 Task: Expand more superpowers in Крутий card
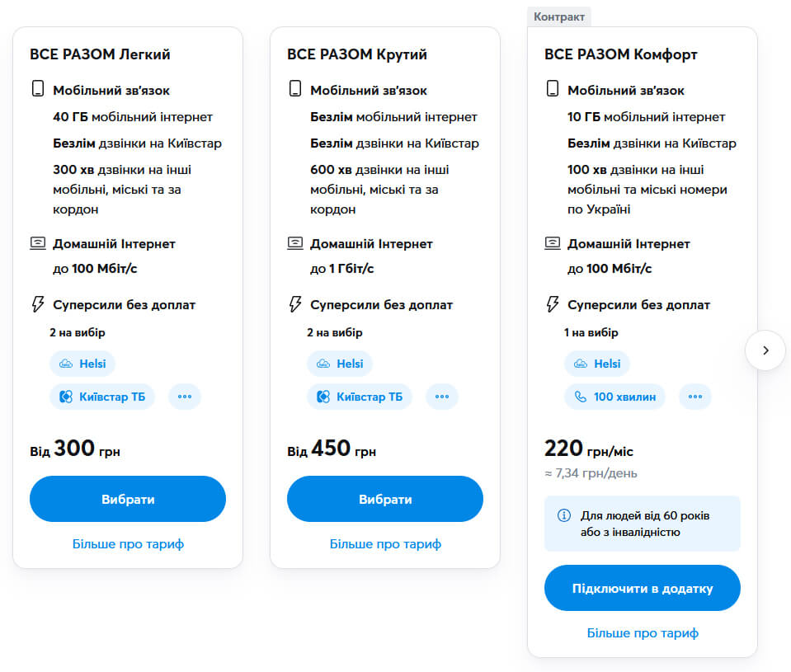point(442,397)
